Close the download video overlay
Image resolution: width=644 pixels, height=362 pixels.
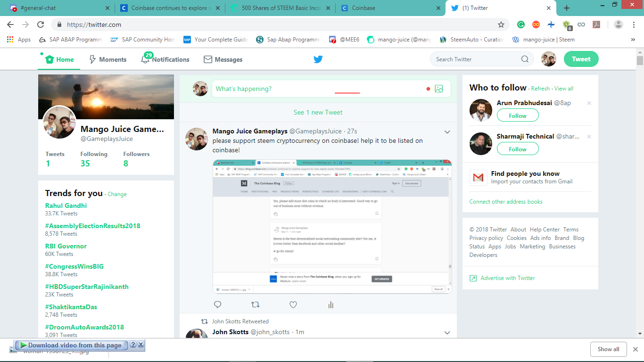[140, 345]
